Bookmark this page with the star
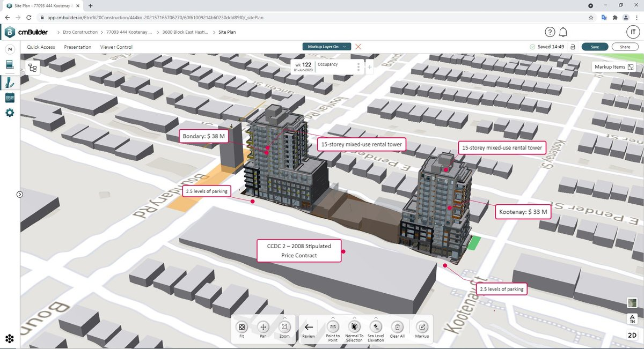Image resolution: width=644 pixels, height=349 pixels. point(591,17)
